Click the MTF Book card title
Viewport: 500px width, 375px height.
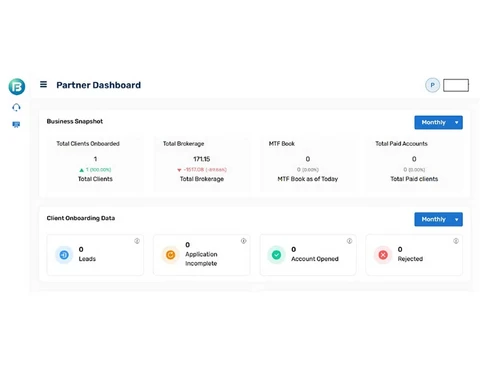click(282, 144)
